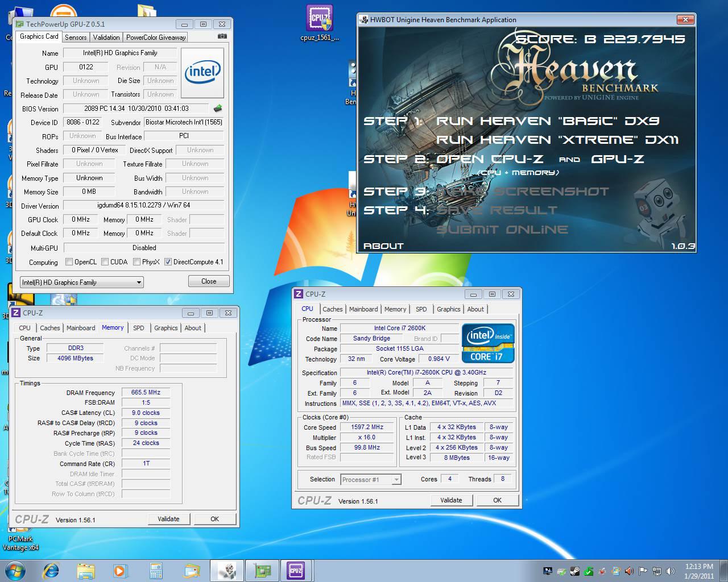Open the cpuz_1561 desktop shortcut
This screenshot has width=728, height=582.
click(320, 23)
